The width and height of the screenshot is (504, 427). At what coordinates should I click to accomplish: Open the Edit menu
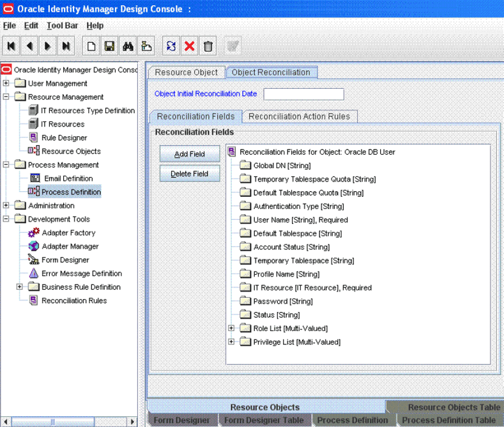[x=31, y=26]
